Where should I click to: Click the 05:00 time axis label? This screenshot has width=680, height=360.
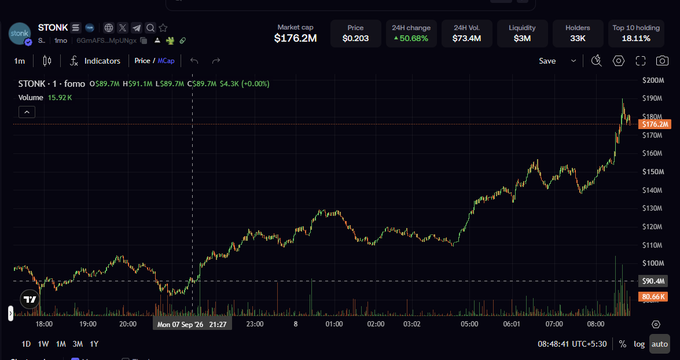(469, 324)
